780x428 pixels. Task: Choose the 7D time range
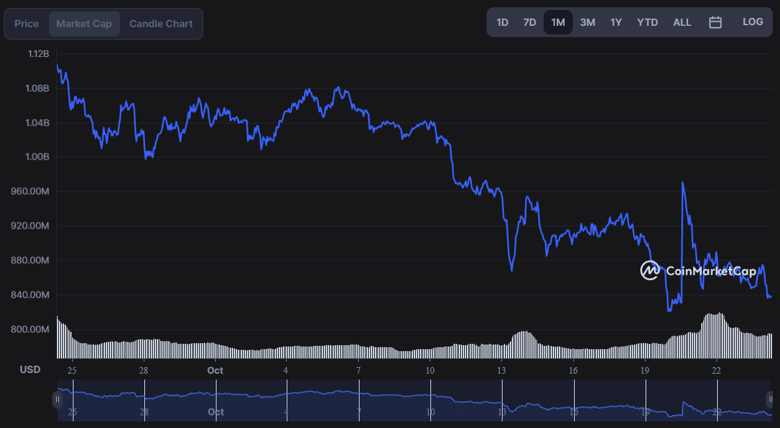click(x=530, y=22)
